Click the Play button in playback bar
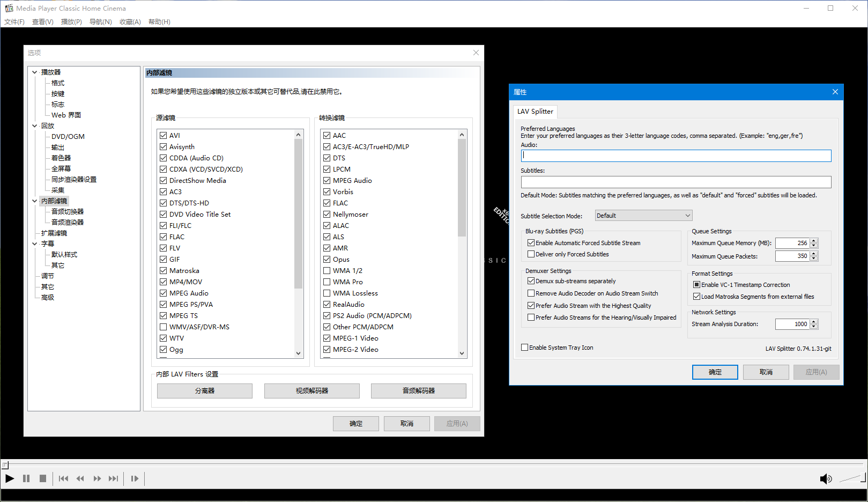868x502 pixels. tap(10, 478)
